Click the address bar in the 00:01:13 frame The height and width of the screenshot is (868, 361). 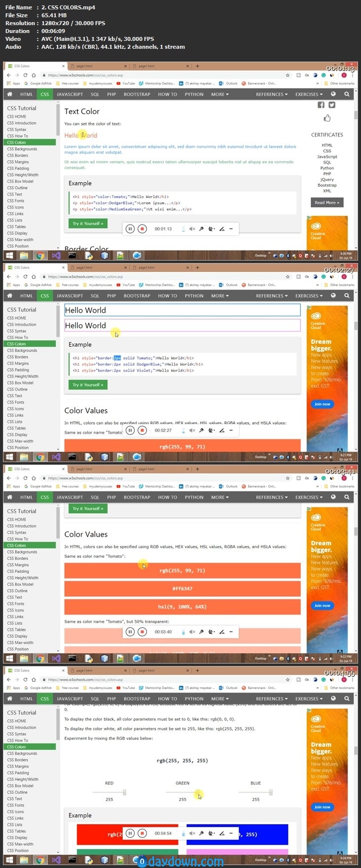(x=163, y=75)
